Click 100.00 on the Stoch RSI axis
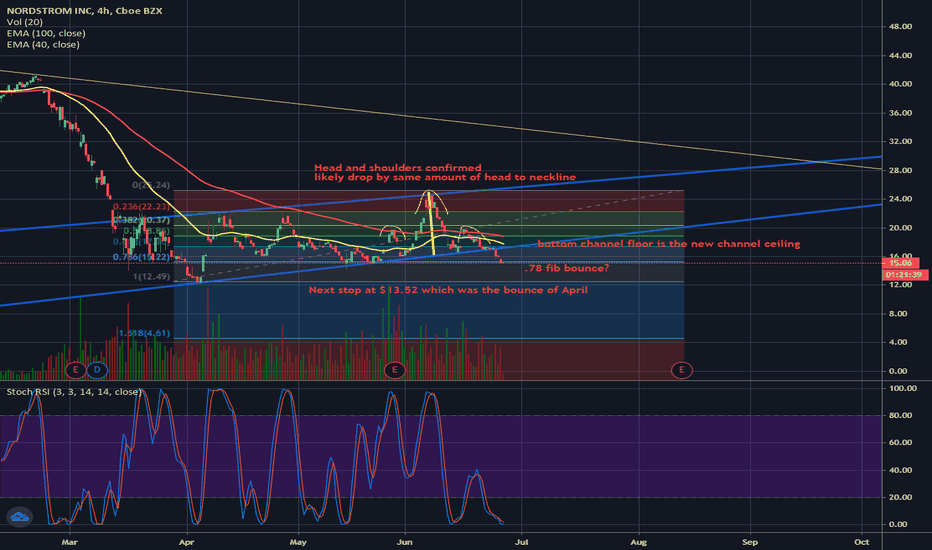Image resolution: width=932 pixels, height=550 pixels. point(902,388)
